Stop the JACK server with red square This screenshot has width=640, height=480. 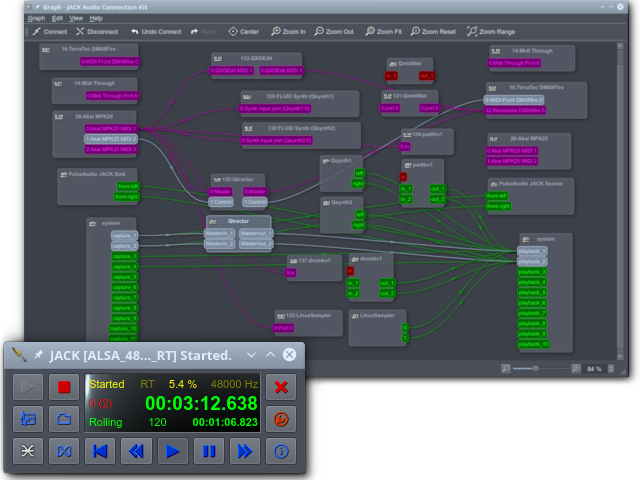point(64,387)
